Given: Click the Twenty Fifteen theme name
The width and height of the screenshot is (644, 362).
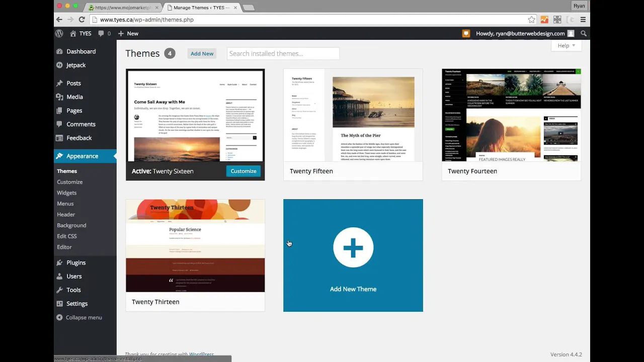Looking at the screenshot, I should click(x=311, y=171).
